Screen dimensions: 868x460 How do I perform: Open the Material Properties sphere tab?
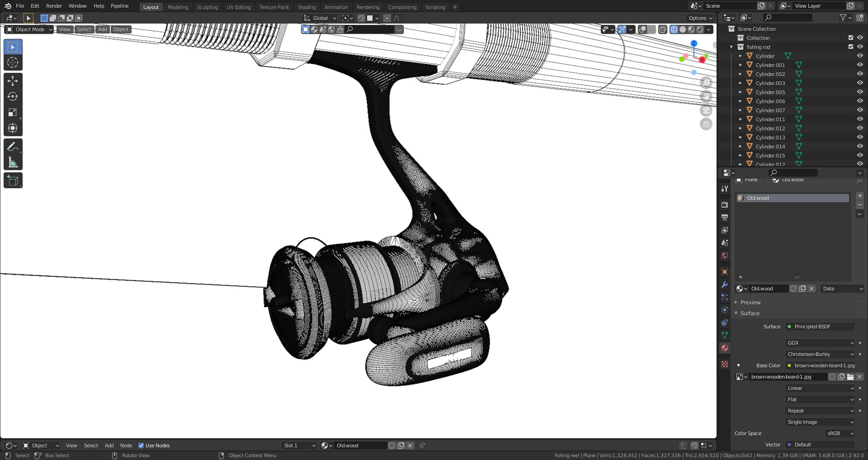coord(724,348)
